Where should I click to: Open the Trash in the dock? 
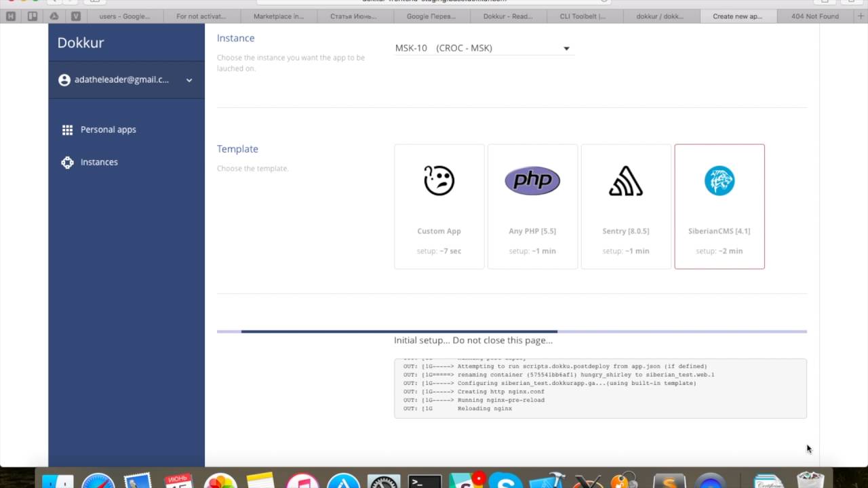click(x=810, y=479)
